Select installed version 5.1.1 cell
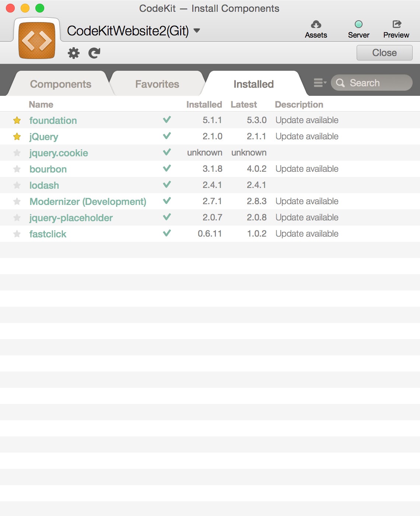This screenshot has width=420, height=516. click(212, 120)
